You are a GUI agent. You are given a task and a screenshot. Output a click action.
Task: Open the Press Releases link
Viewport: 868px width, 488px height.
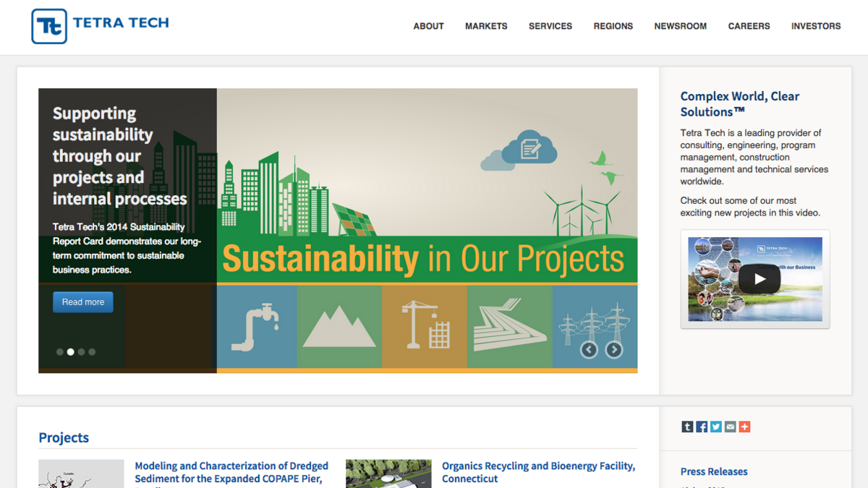click(x=714, y=471)
